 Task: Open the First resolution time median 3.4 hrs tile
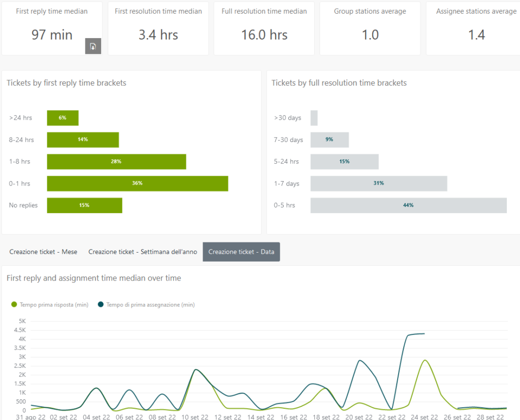point(158,28)
